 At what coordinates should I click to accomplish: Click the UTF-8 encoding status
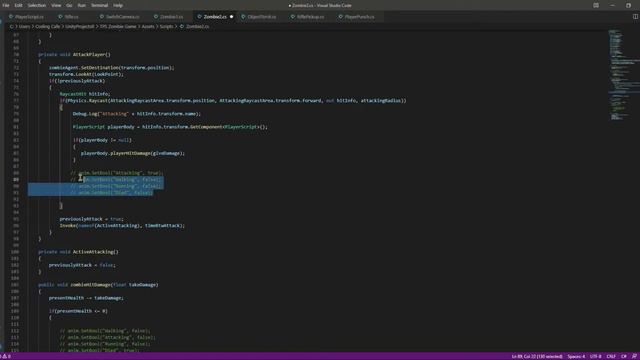596,356
